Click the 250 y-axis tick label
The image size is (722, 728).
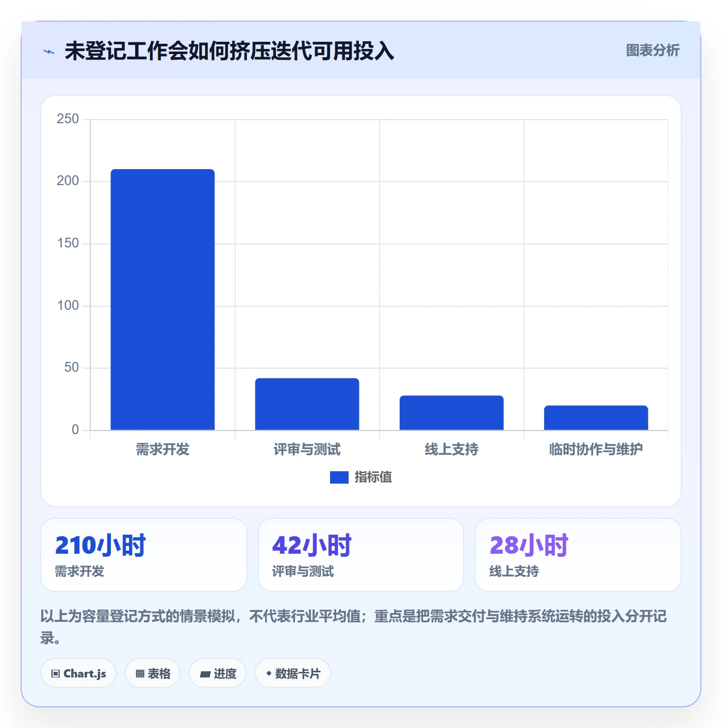pyautogui.click(x=68, y=119)
